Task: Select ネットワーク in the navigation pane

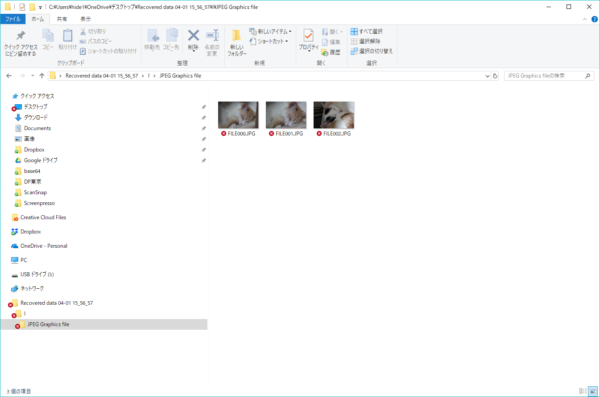Action: 28,288
